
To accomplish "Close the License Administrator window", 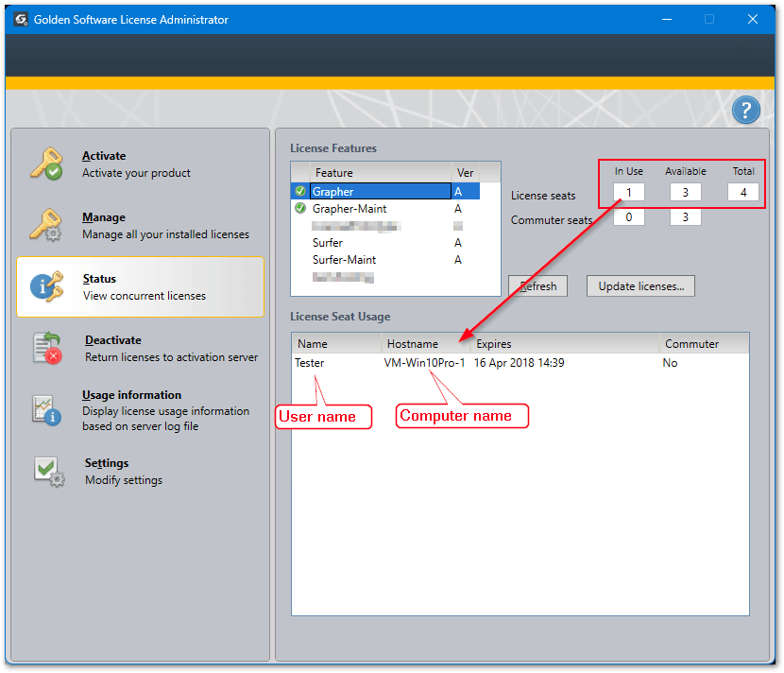I will (x=753, y=20).
